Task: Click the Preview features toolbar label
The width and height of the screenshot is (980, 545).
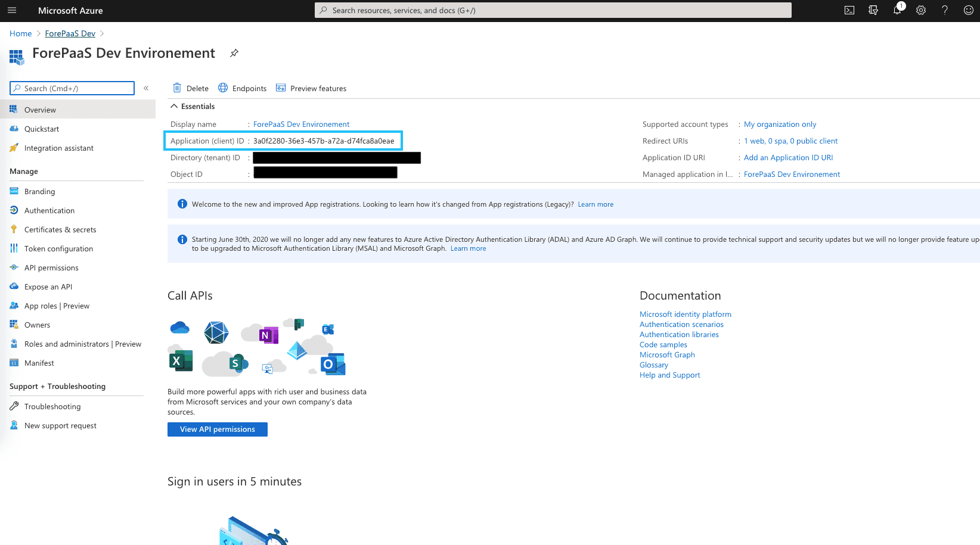Action: pos(318,88)
